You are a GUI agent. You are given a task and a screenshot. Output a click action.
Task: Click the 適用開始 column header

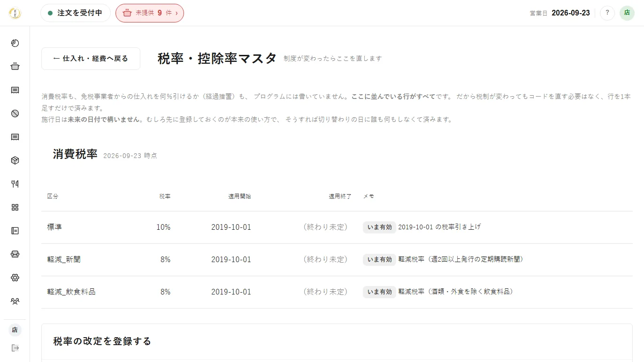coord(240,196)
